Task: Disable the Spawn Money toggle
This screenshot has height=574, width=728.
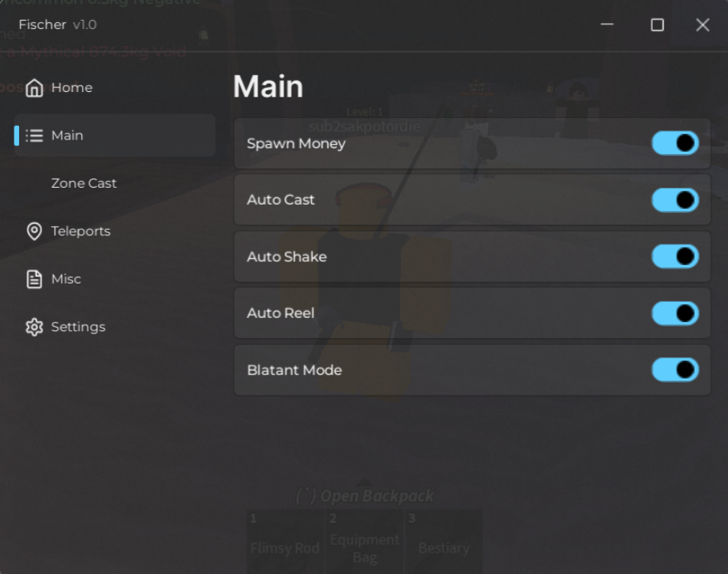Action: pos(675,143)
